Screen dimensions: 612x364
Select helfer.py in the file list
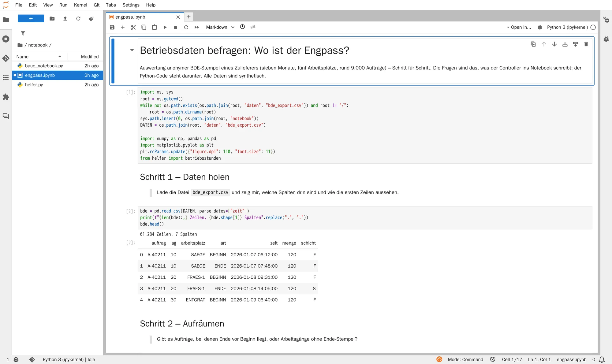pos(58,85)
